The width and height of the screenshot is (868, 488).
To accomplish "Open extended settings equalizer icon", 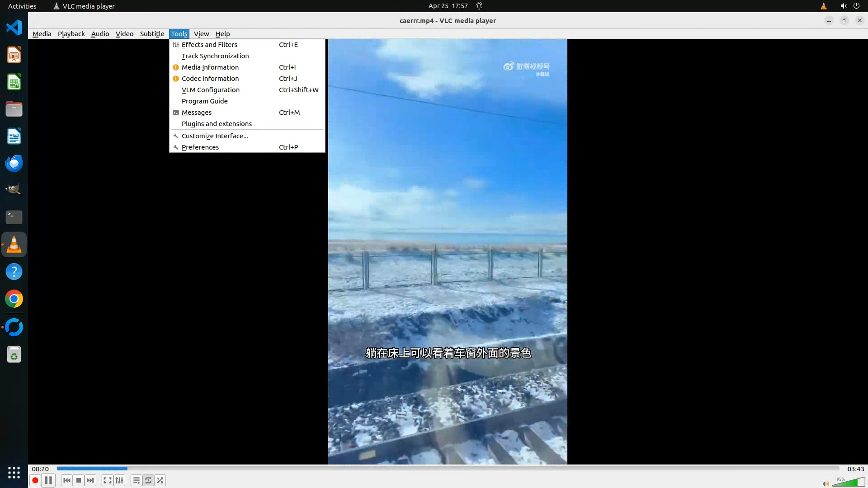I will 119,480.
